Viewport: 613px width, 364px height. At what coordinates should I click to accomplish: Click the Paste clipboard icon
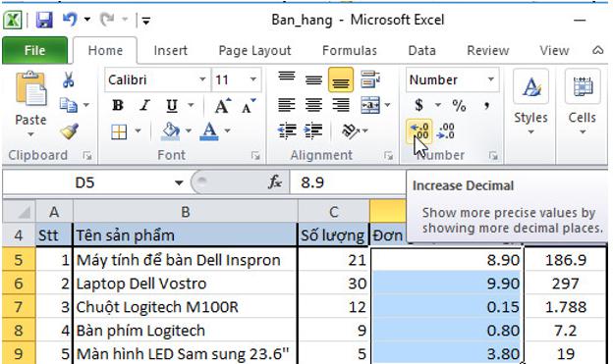point(30,89)
